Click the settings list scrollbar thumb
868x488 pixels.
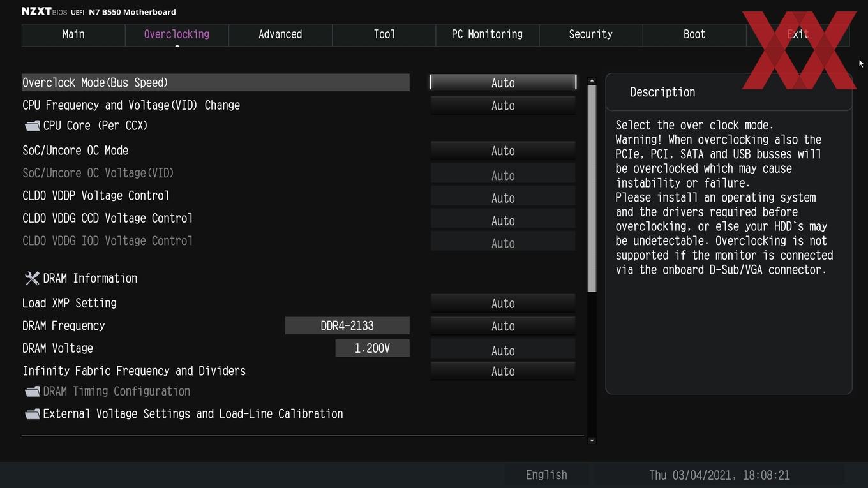592,189
